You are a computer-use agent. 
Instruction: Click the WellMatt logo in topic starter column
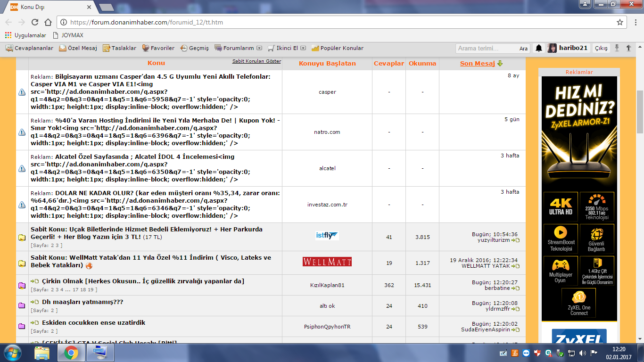click(x=327, y=262)
